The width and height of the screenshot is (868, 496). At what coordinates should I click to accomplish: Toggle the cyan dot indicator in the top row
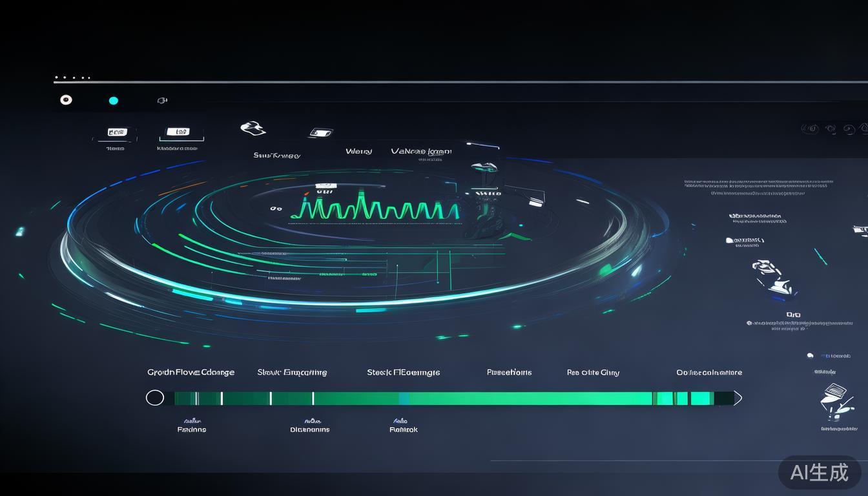coord(114,100)
